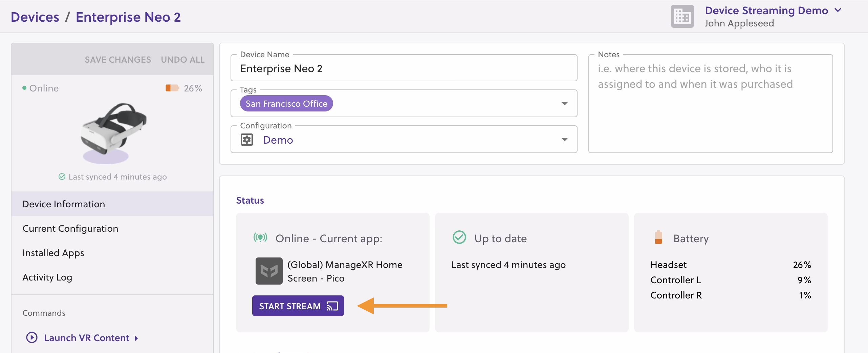Click the last synced checkmark icon in sidebar

pos(62,176)
